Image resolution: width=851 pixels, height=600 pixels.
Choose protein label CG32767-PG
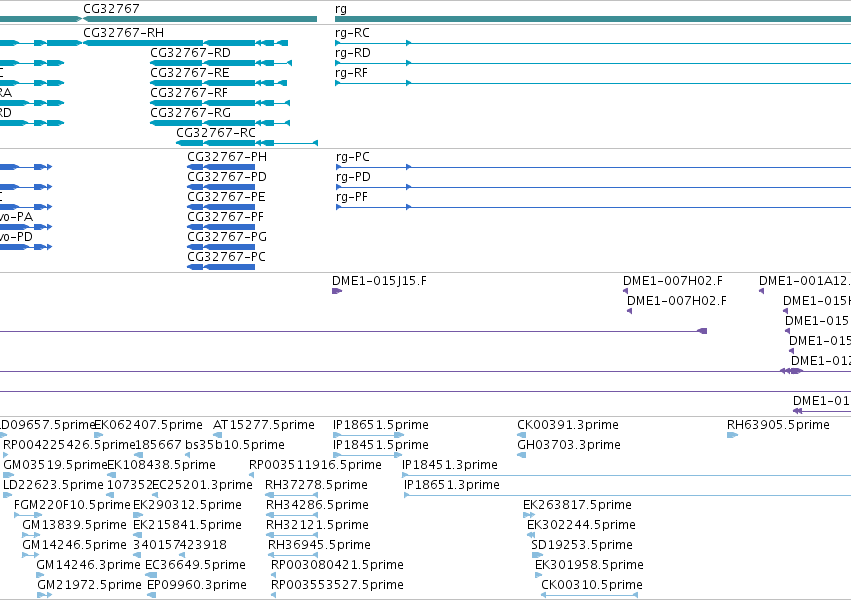[227, 237]
